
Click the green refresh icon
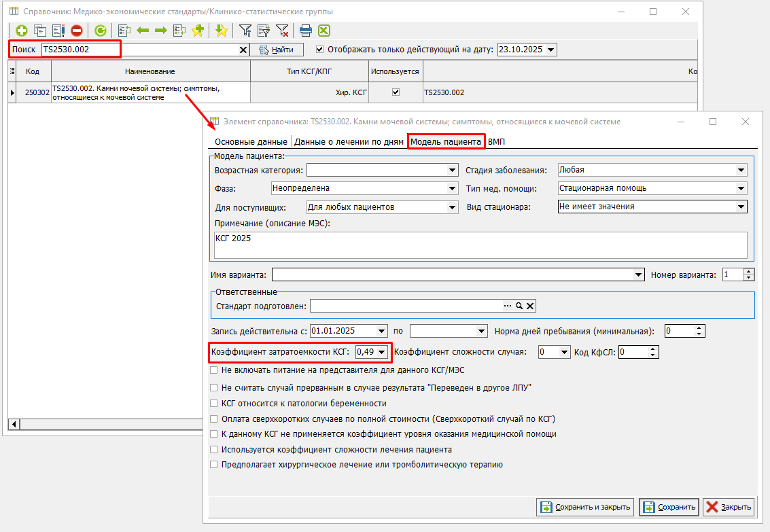[100, 31]
